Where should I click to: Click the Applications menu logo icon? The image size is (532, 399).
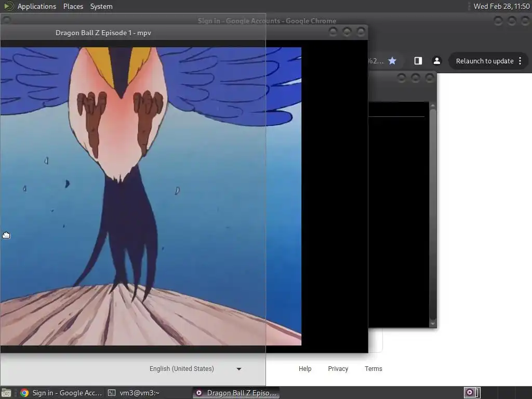coord(8,6)
